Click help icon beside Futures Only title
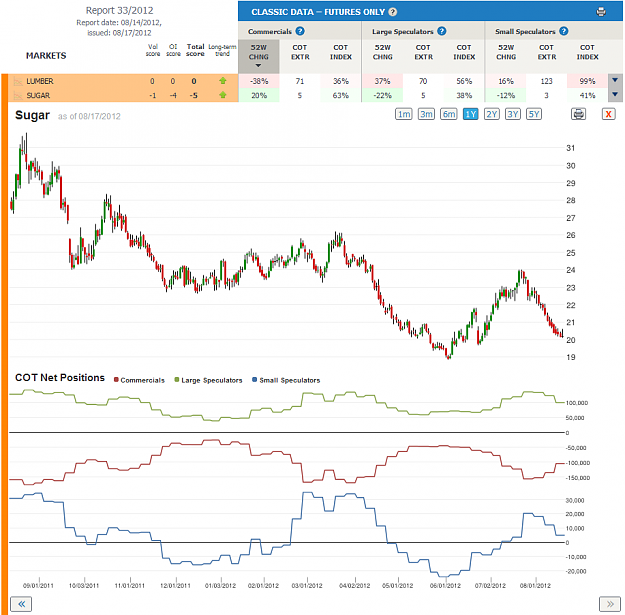Image resolution: width=625 pixels, height=615 pixels. click(393, 12)
